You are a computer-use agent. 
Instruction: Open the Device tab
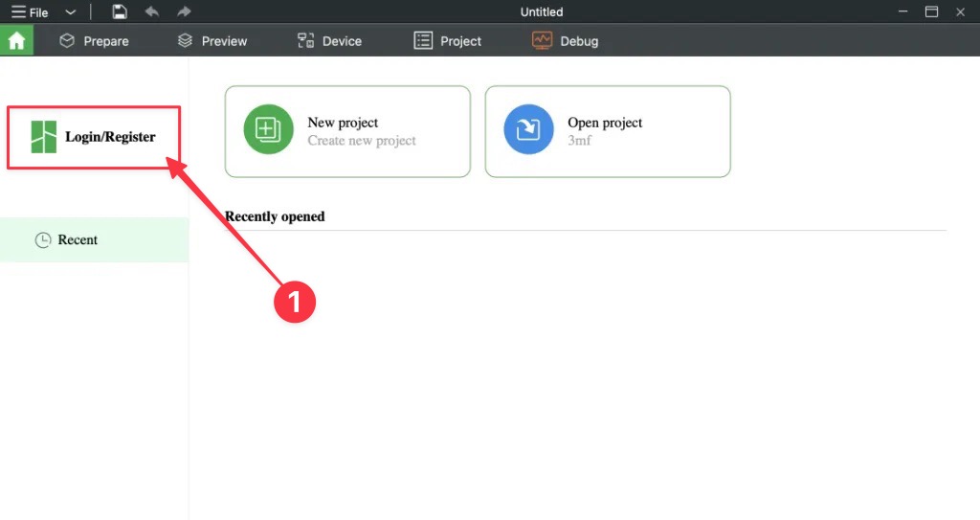pos(329,41)
